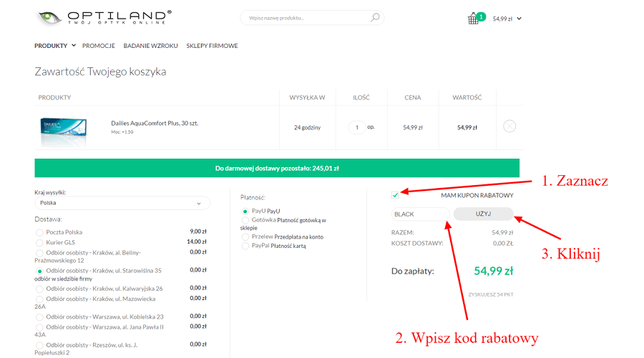Open the Kraj wysyłki Polska dropdown
644x358 pixels.
click(122, 203)
